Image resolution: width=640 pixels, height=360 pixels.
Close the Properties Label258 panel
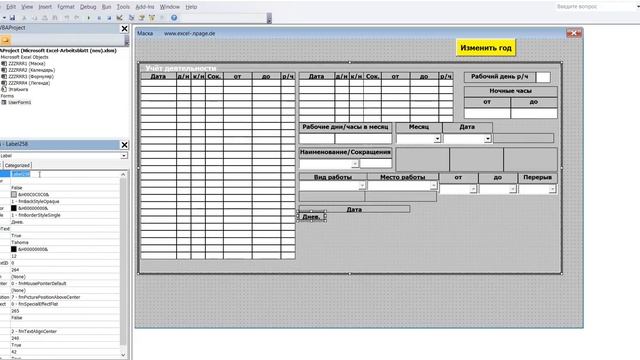(124, 145)
